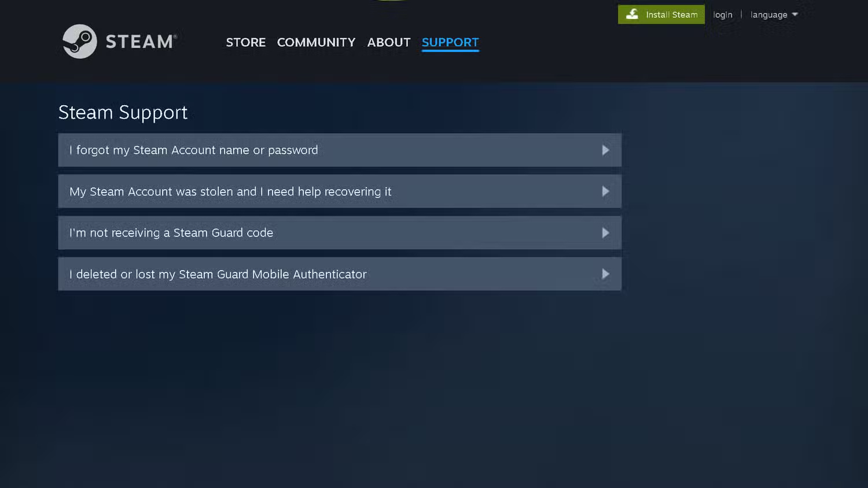
Task: Click the Install Steam download icon
Action: click(633, 14)
